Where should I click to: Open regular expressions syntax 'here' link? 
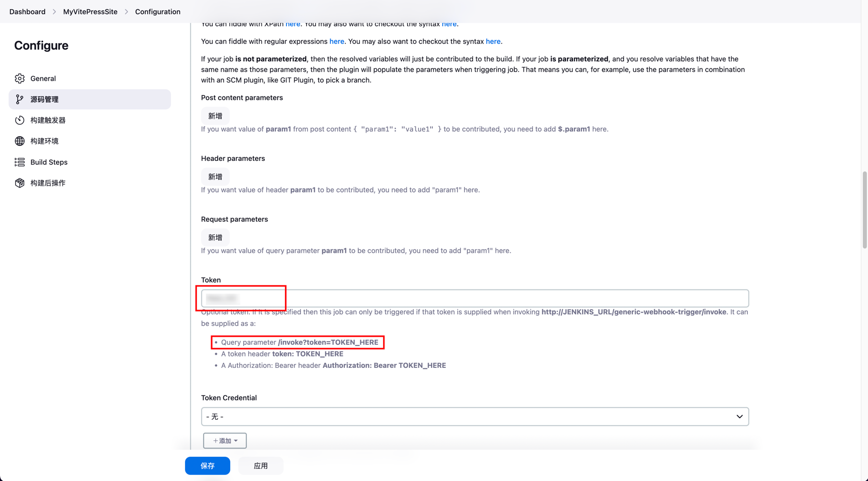[493, 41]
